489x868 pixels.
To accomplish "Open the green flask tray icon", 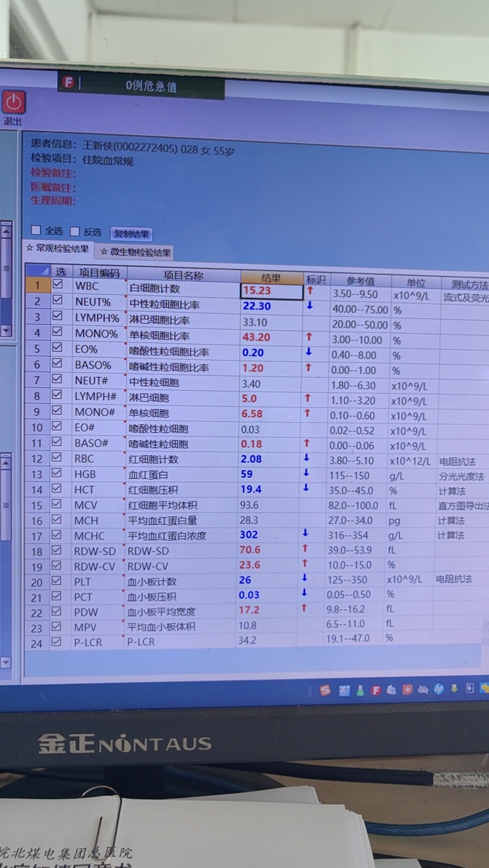I will coord(360,690).
